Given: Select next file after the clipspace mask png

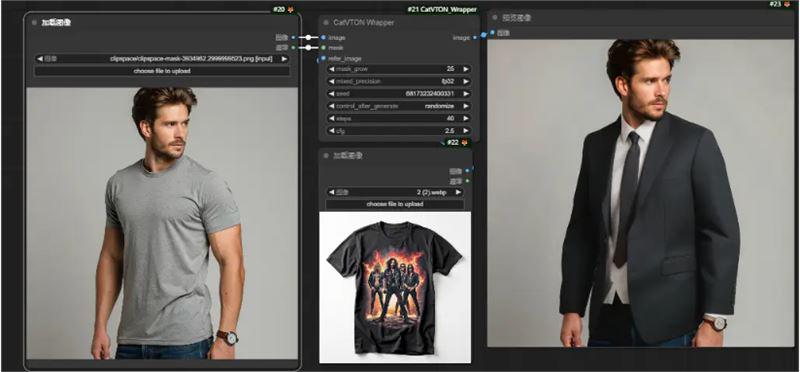Looking at the screenshot, I should (284, 59).
